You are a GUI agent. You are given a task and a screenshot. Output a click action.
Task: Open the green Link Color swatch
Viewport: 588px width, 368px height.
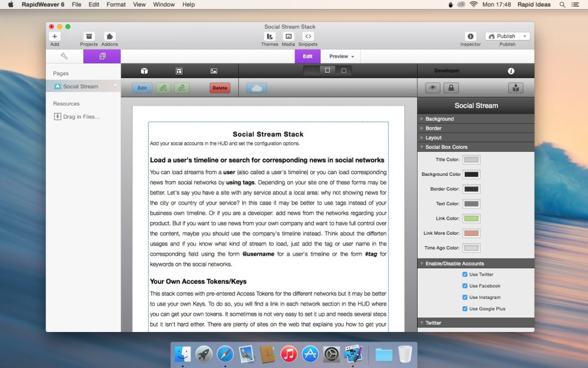[472, 219]
